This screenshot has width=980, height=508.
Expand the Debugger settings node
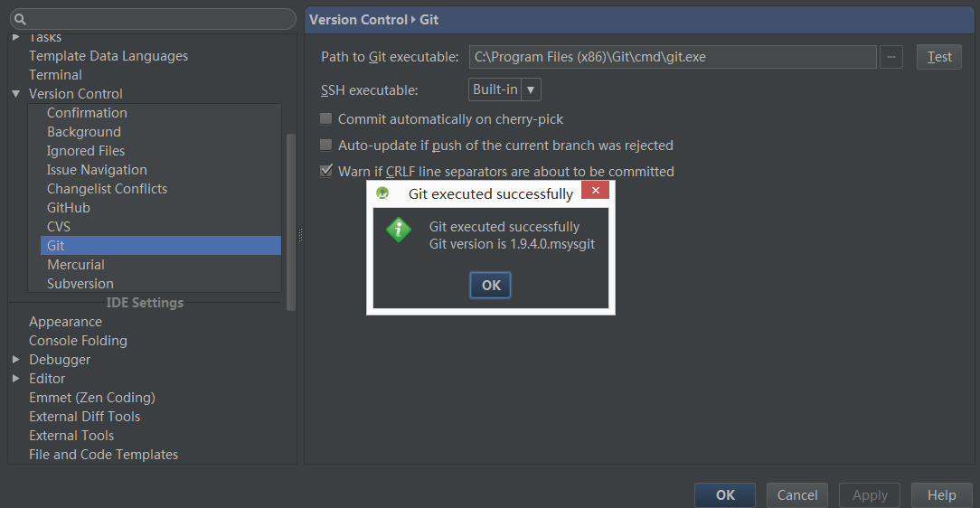tap(15, 360)
